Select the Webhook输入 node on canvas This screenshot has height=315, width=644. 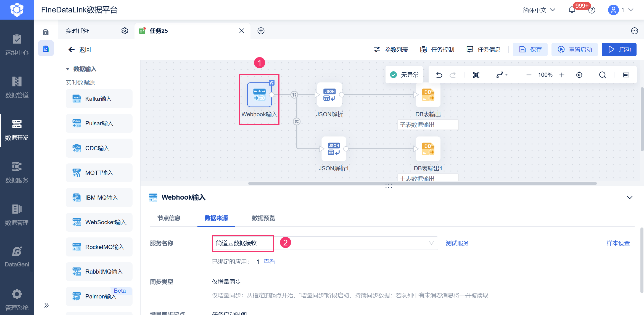coord(259,95)
